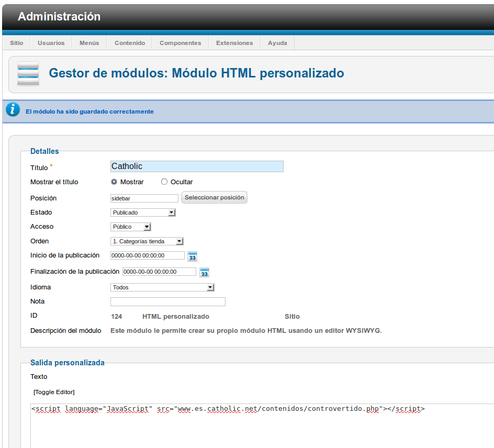This screenshot has height=448, width=494.
Task: Open the Extensiones menu
Action: pyautogui.click(x=234, y=43)
